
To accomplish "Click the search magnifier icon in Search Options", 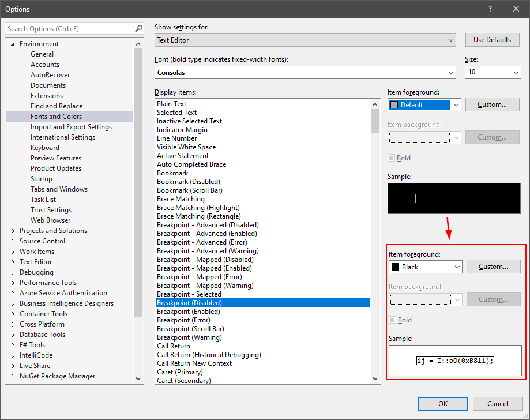I will click(138, 29).
